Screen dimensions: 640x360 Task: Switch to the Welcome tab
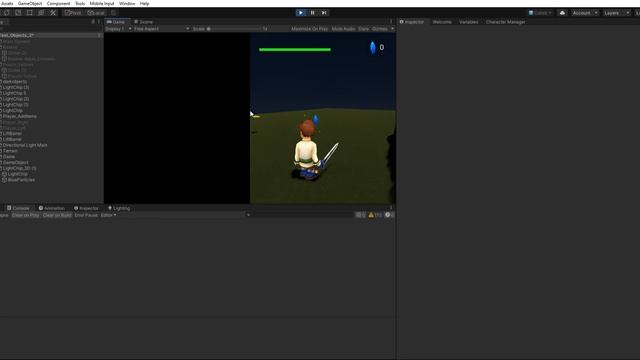tap(442, 22)
